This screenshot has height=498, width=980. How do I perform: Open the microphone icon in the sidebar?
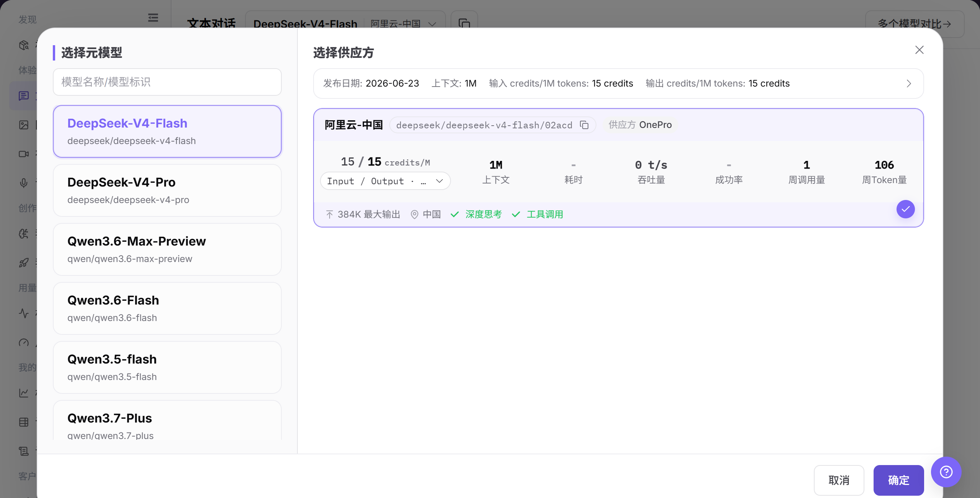pyautogui.click(x=24, y=183)
